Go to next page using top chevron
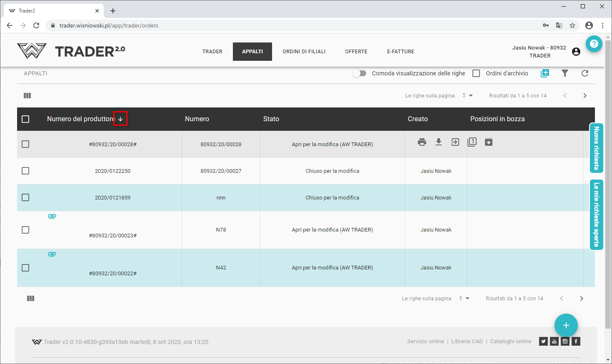 585,96
